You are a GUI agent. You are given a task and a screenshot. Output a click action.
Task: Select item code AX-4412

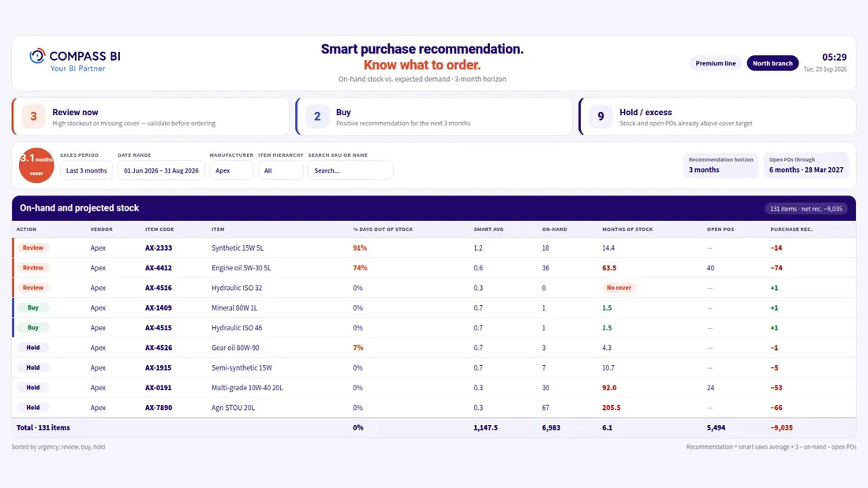click(x=159, y=268)
